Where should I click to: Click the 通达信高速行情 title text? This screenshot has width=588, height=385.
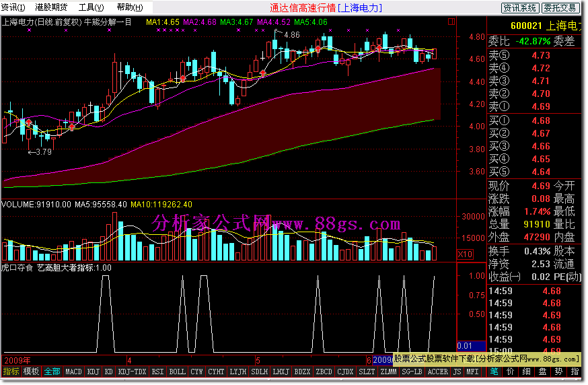coord(302,8)
